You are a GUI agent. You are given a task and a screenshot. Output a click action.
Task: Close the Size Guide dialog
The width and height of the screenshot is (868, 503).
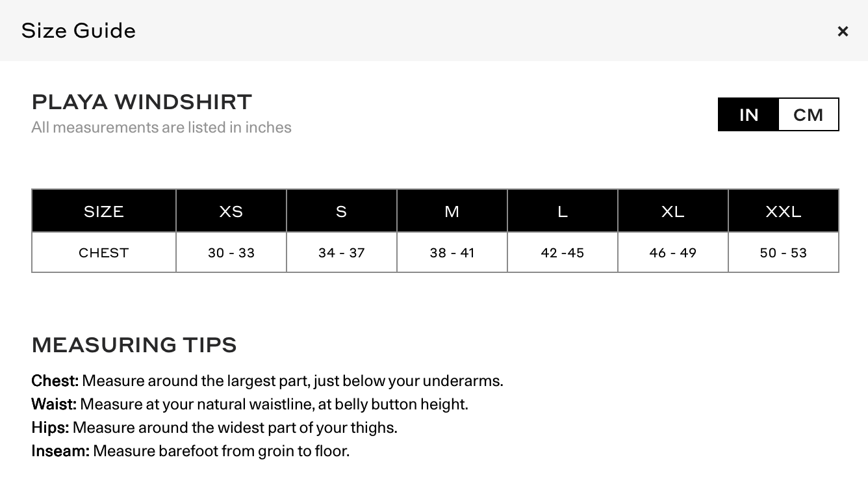coord(843,31)
